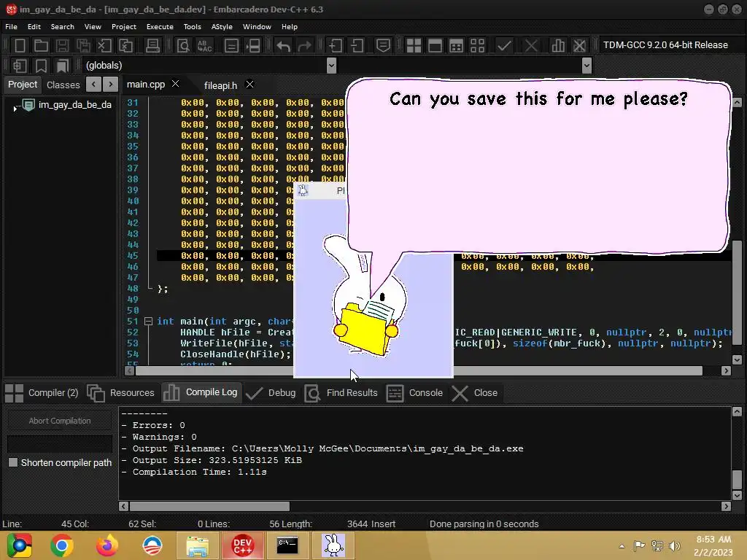Open the (globals) scope dropdown
Screen dimensions: 747x560
point(332,65)
